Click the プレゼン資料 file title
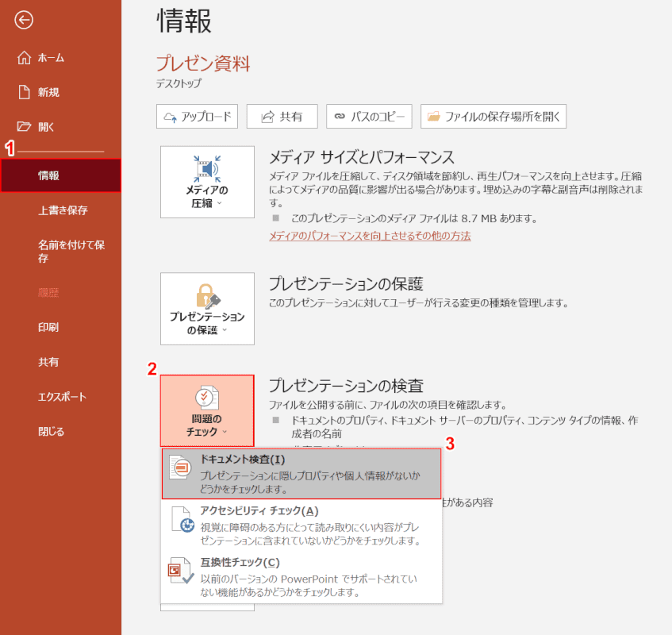This screenshot has height=635, width=672. click(x=203, y=63)
